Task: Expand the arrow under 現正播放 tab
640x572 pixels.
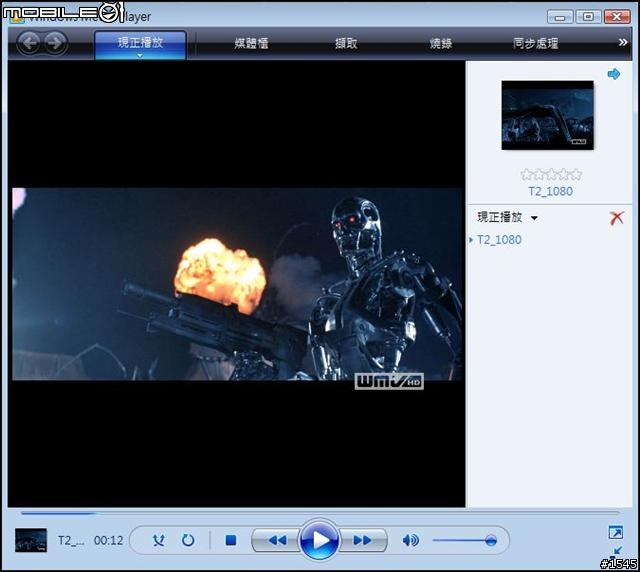Action: coord(140,56)
